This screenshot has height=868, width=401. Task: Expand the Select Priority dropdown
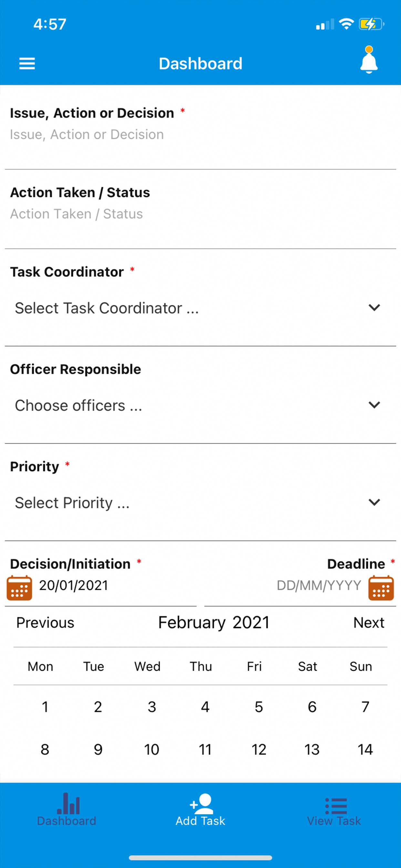pos(200,503)
